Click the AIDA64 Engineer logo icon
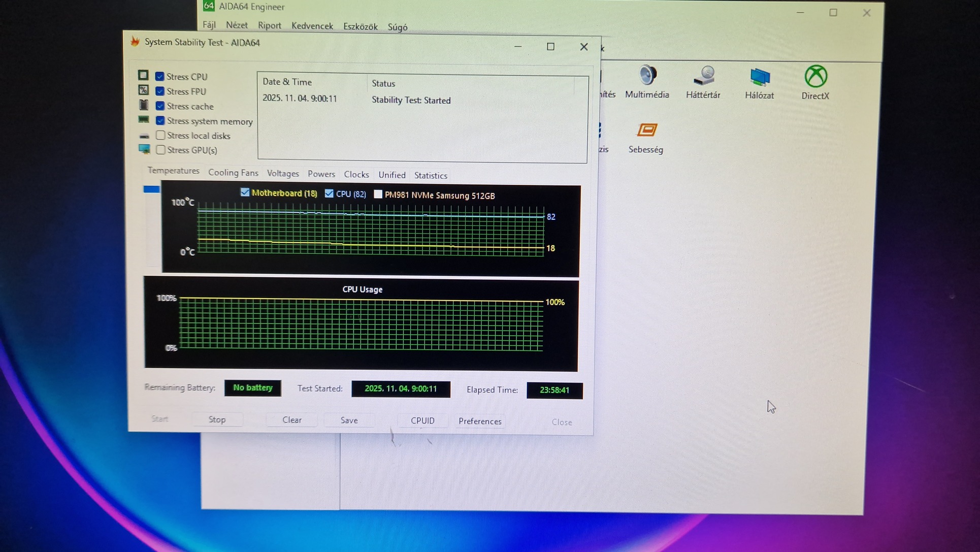 [x=208, y=6]
